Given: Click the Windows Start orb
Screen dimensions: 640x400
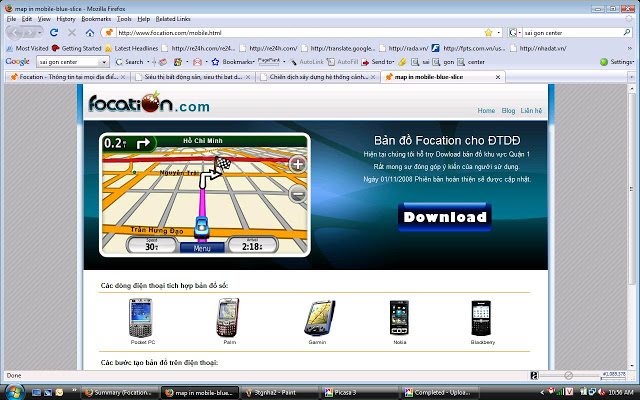Looking at the screenshot, I should (14, 392).
